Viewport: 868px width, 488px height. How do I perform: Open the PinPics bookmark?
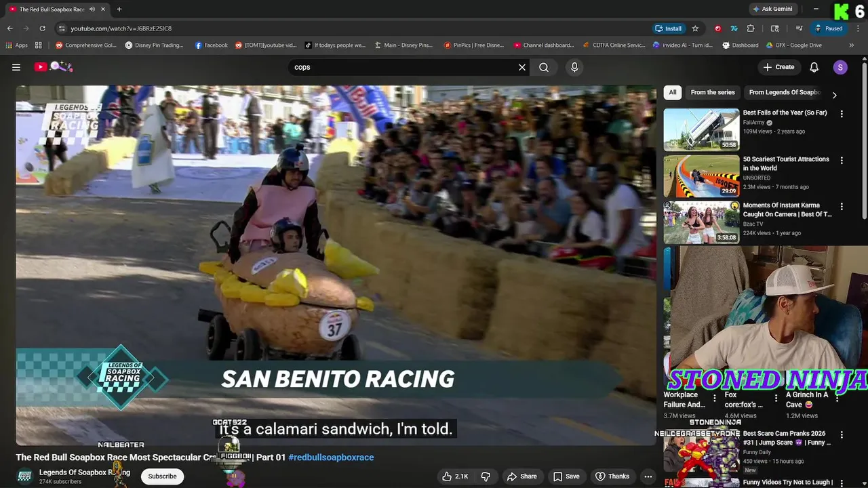[474, 45]
